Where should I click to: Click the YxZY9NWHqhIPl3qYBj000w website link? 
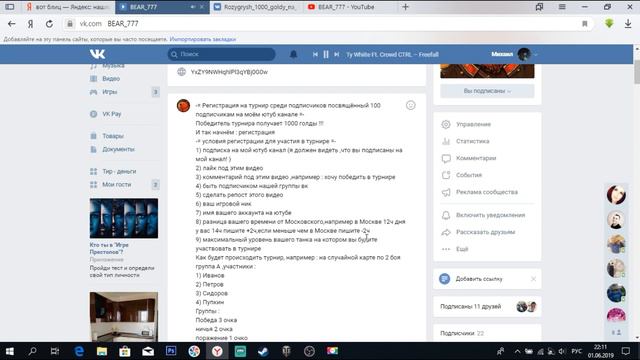click(x=229, y=72)
